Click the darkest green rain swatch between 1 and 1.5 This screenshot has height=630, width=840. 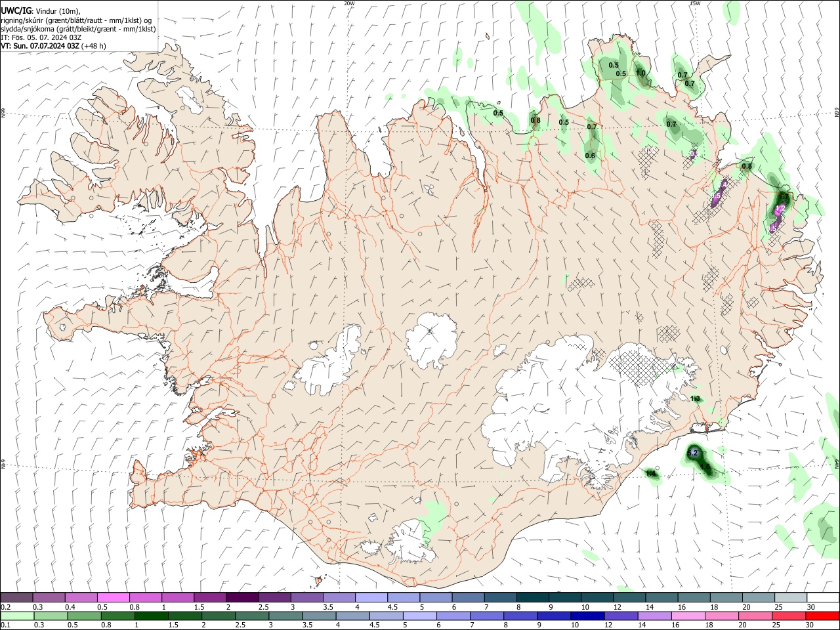pos(151,616)
